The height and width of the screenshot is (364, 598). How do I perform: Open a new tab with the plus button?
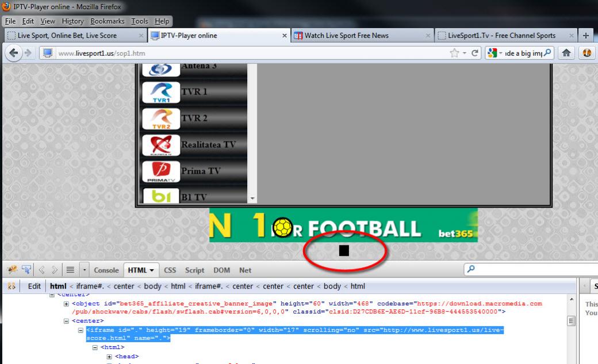click(x=586, y=36)
